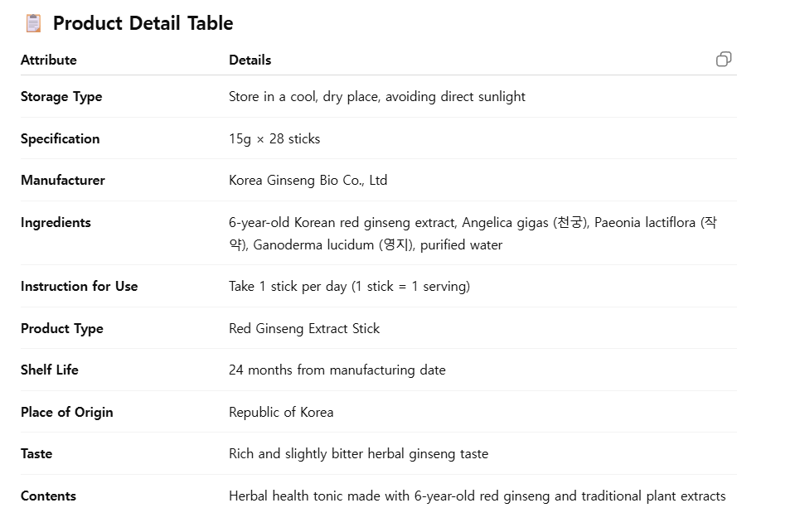Screen dimensions: 795x532
Task: Click the storage instructions text
Action: 376,96
